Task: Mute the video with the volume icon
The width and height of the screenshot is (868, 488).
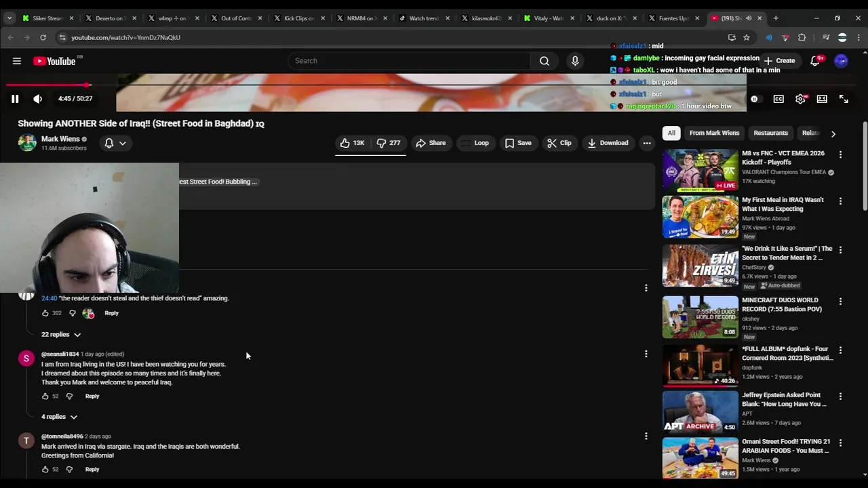Action: click(38, 99)
